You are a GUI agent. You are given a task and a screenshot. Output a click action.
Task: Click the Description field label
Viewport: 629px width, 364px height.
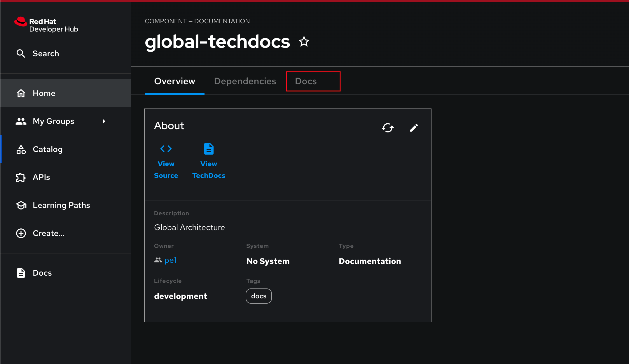(x=172, y=213)
